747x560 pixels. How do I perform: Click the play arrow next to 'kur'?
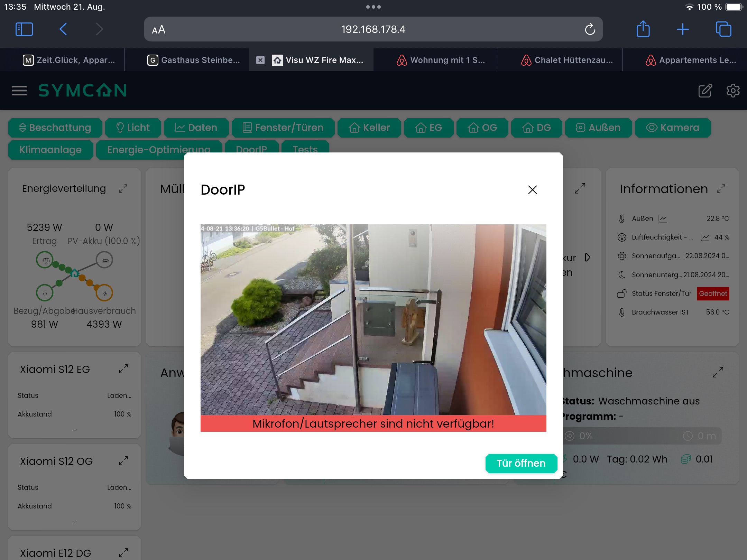point(587,258)
